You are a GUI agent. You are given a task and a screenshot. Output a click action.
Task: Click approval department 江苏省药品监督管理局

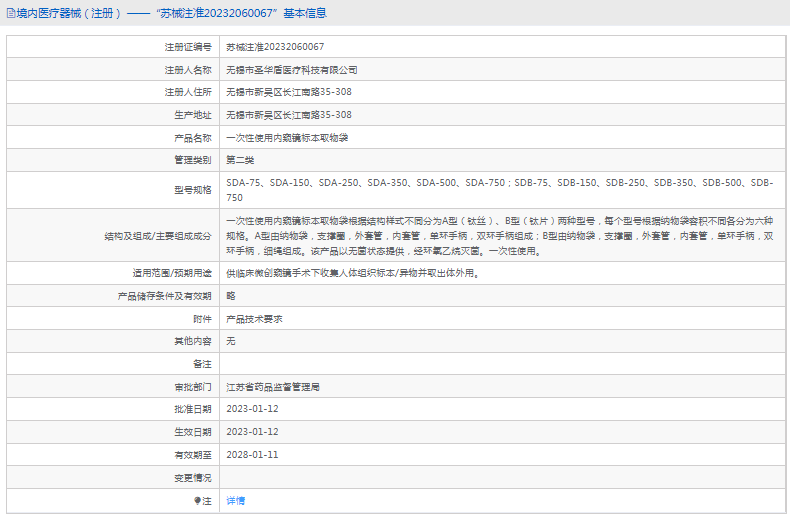pyautogui.click(x=273, y=387)
